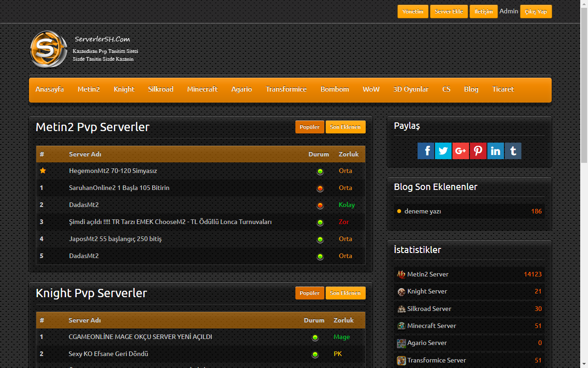Open the Minecraft menu item
The width and height of the screenshot is (588, 368).
(202, 89)
